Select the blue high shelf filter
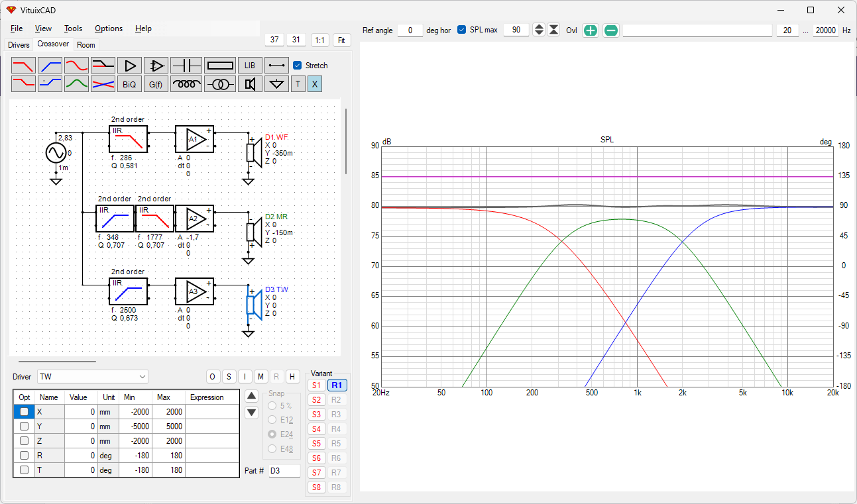 coord(51,84)
